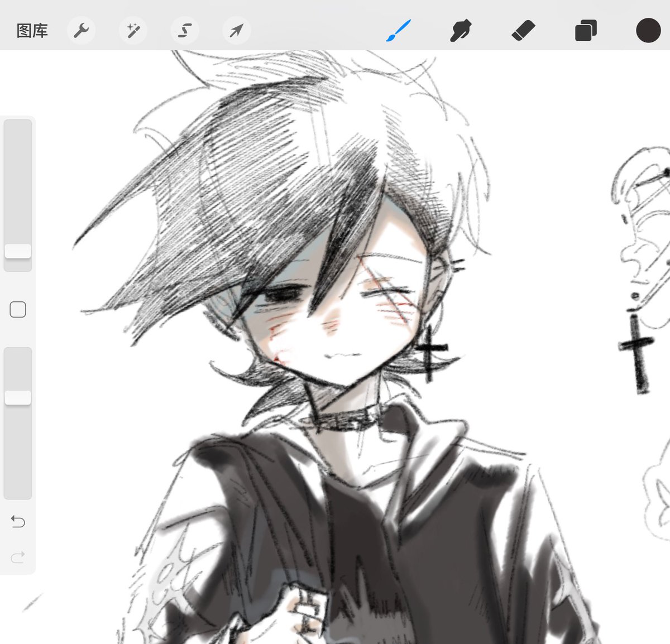
Task: Open the black color picker circle
Action: tap(648, 30)
